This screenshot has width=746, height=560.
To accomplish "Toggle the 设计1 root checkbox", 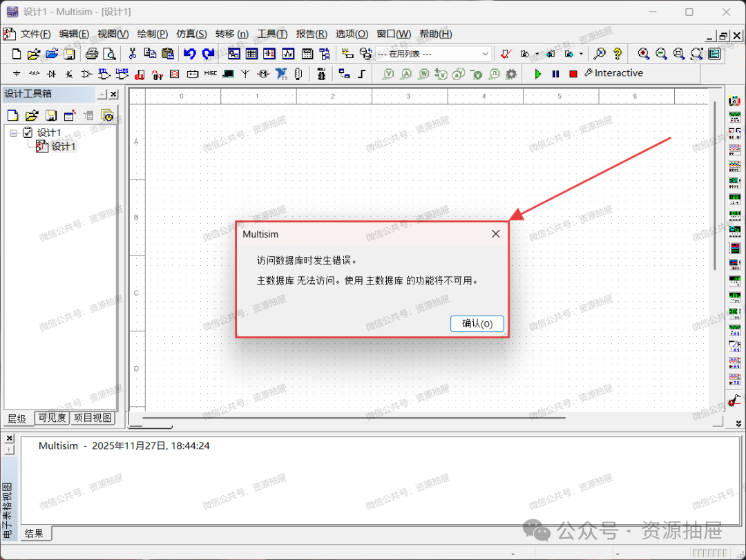I will coord(28,133).
